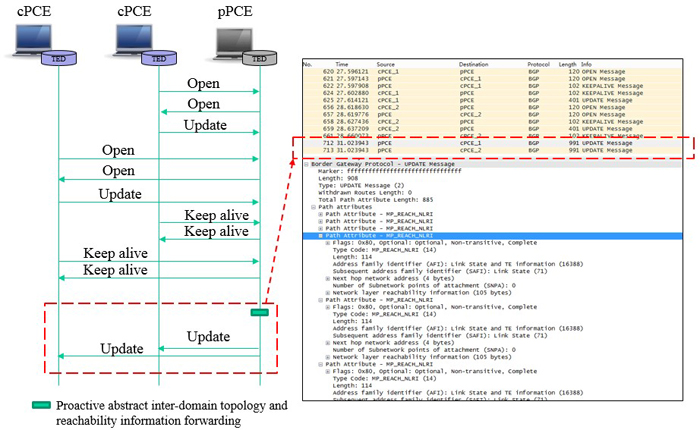
Task: Select the pPCE gray TED database cylinder
Action: 259,60
